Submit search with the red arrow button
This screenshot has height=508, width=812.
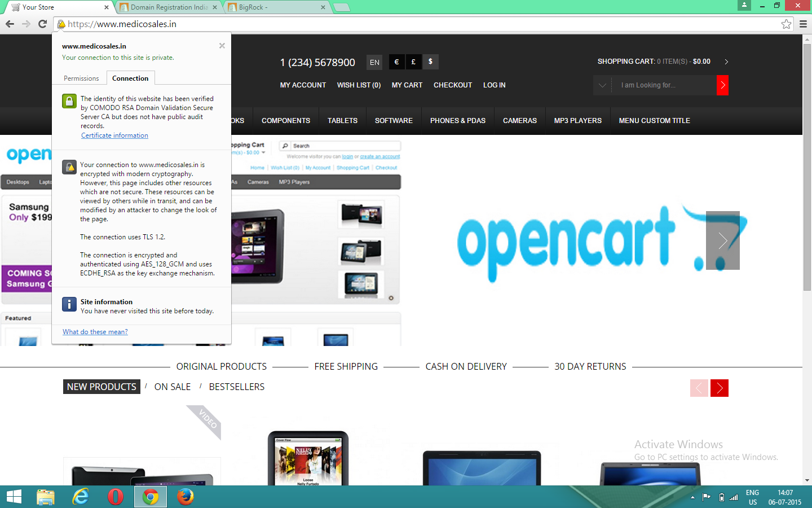pyautogui.click(x=722, y=85)
